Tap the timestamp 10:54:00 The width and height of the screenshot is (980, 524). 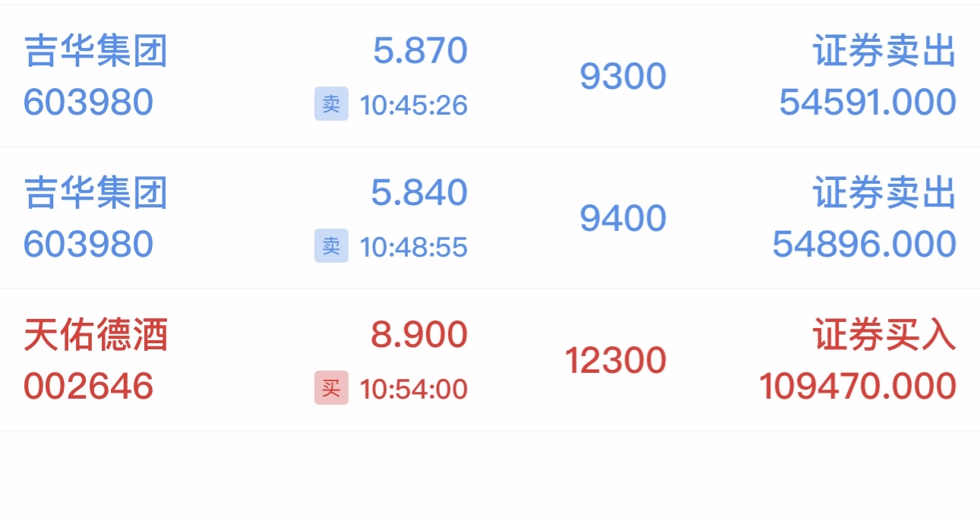(414, 390)
